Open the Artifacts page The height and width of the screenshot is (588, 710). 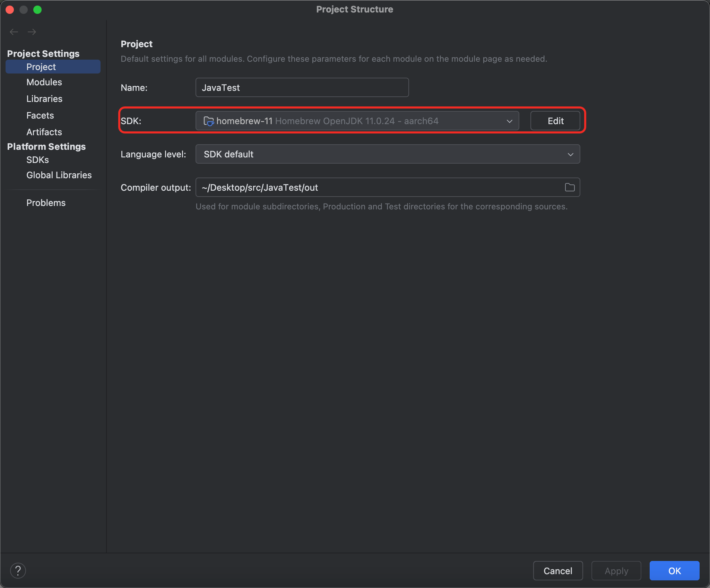44,132
